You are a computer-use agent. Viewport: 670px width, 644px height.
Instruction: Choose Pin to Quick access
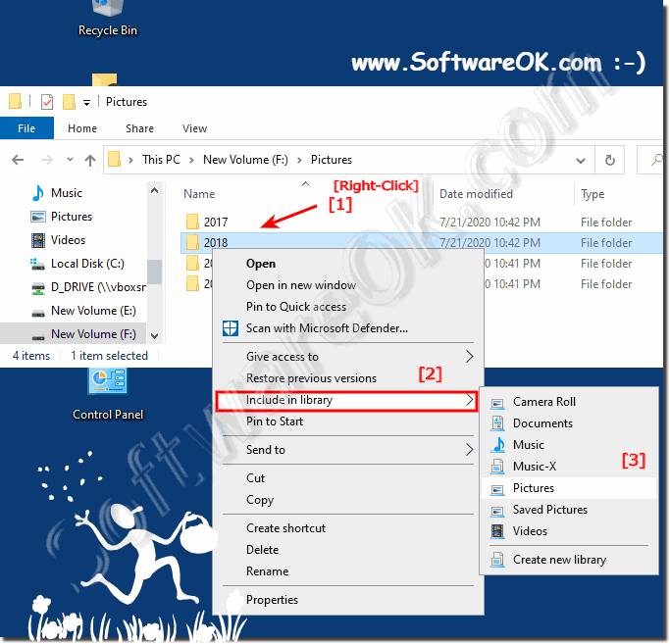[x=348, y=307]
